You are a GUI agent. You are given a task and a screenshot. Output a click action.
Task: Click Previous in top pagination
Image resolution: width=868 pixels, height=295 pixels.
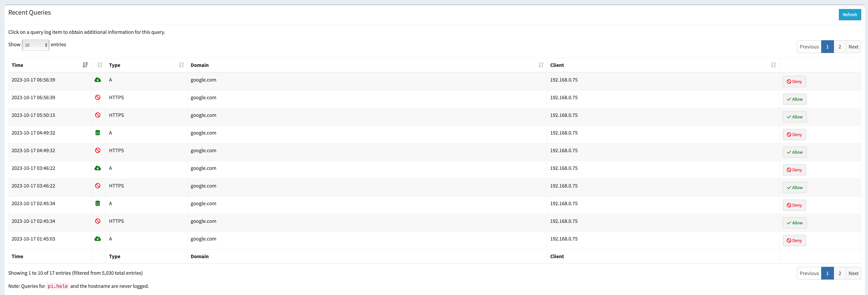809,47
